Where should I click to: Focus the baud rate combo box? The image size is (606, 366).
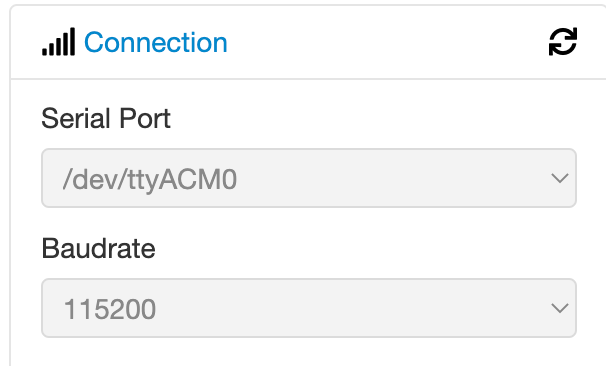(309, 308)
